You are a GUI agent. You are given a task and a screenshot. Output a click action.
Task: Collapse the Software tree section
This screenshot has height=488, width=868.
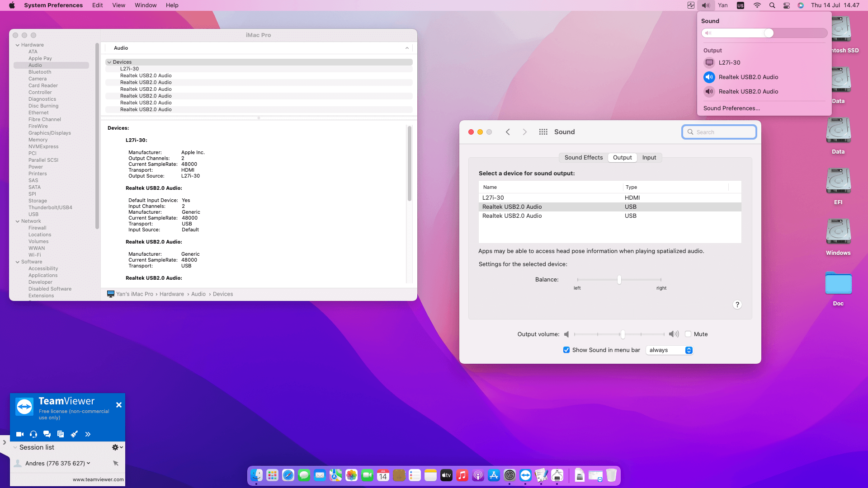[18, 262]
